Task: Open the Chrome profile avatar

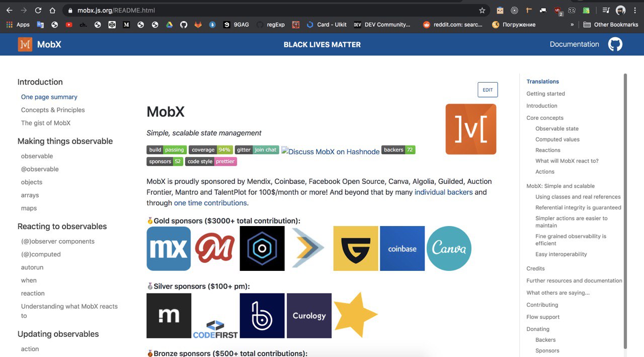Action: pos(621,10)
